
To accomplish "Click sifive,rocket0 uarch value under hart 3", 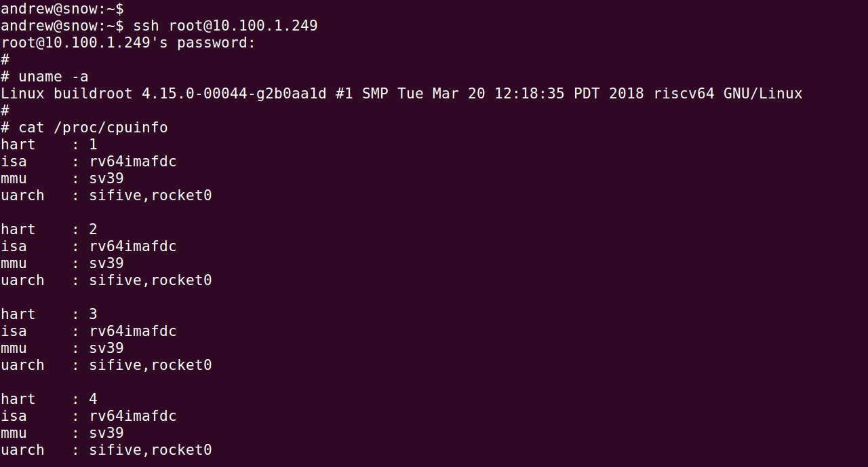I will pyautogui.click(x=151, y=365).
